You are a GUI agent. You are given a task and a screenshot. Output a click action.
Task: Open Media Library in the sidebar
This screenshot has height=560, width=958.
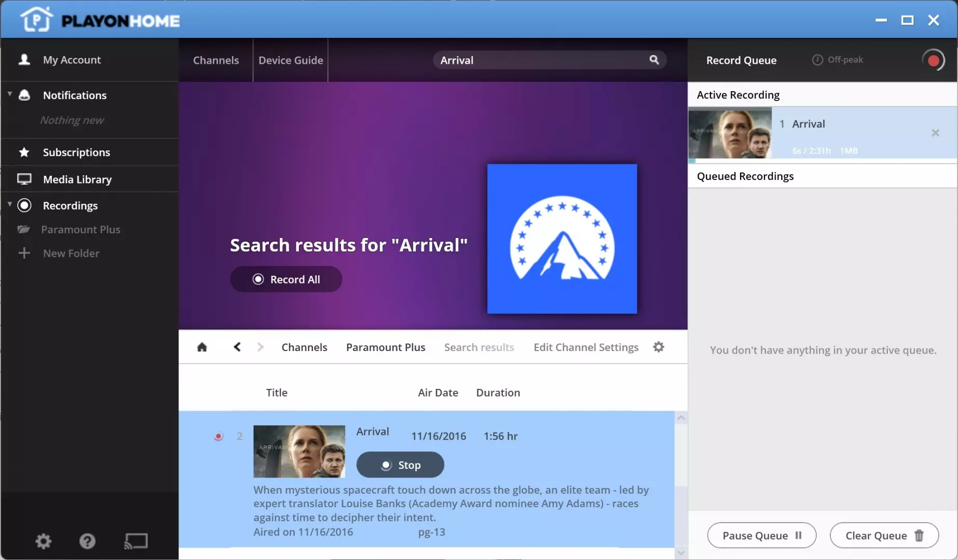[89, 179]
